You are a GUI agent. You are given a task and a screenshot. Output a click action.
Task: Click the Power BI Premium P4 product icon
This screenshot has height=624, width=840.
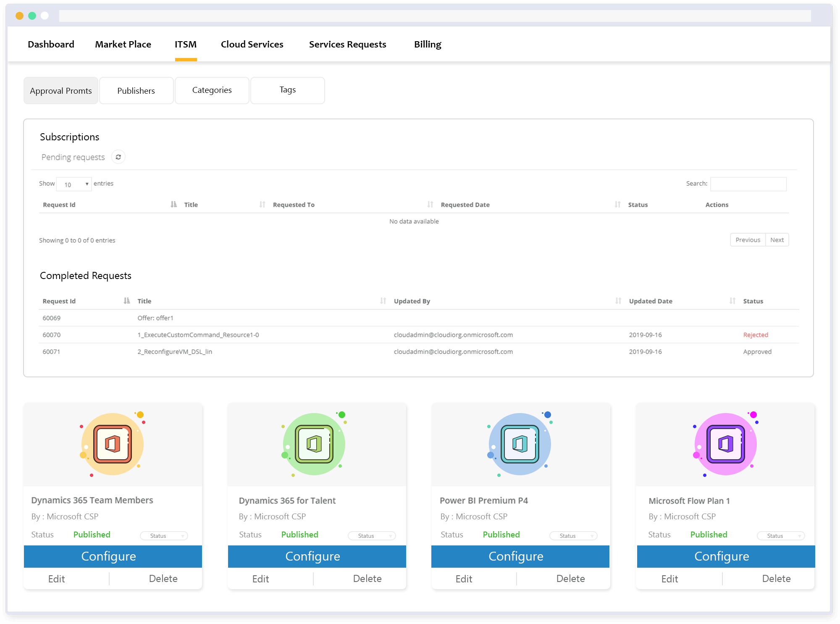tap(520, 444)
